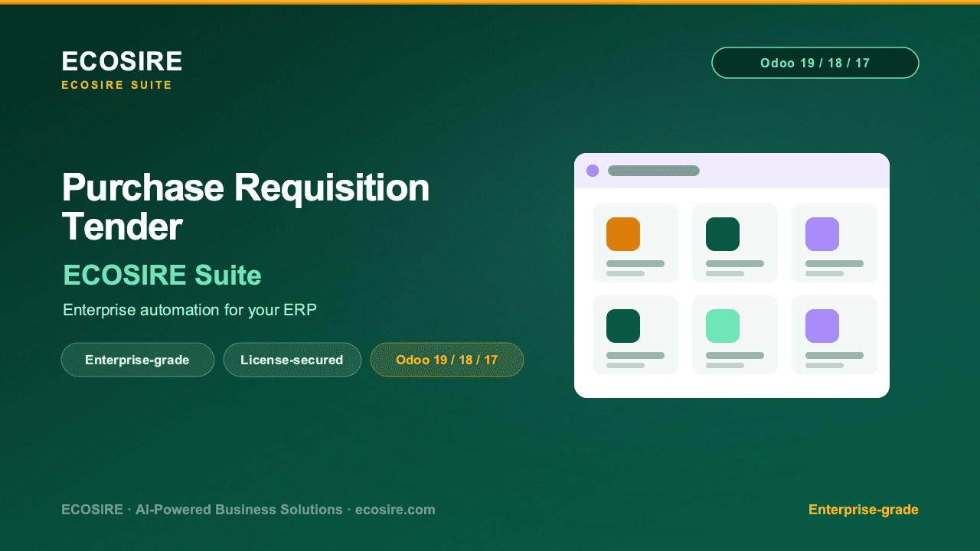Viewport: 980px width, 551px height.
Task: Select the green outlined Odoo 19 / 18 / 17 pill
Action: click(815, 63)
